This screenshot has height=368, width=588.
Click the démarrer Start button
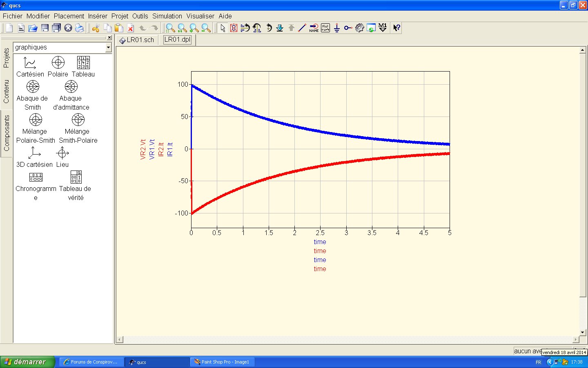point(27,362)
